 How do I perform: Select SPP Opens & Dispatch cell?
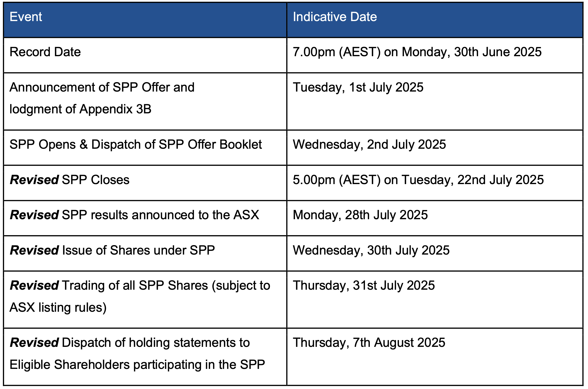point(145,148)
